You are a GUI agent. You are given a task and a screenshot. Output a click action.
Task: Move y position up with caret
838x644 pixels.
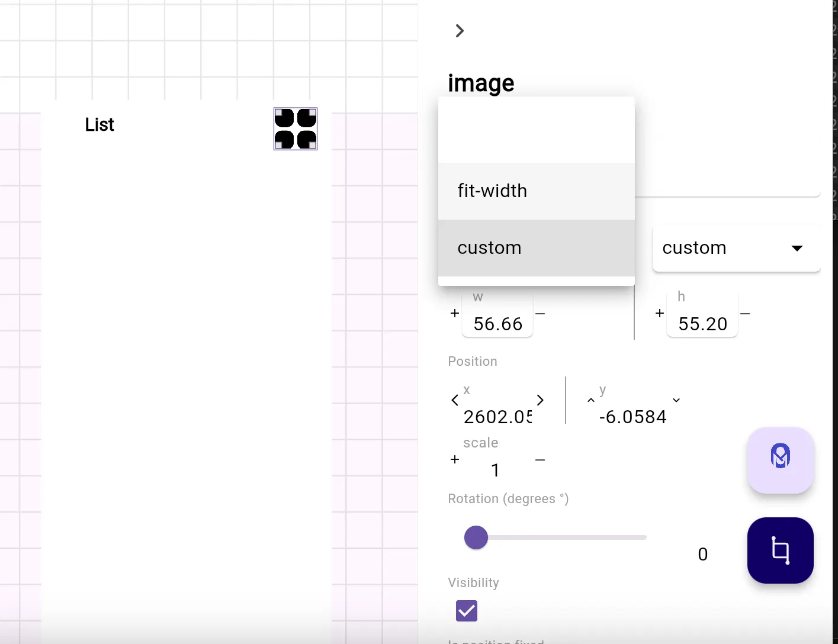click(591, 401)
